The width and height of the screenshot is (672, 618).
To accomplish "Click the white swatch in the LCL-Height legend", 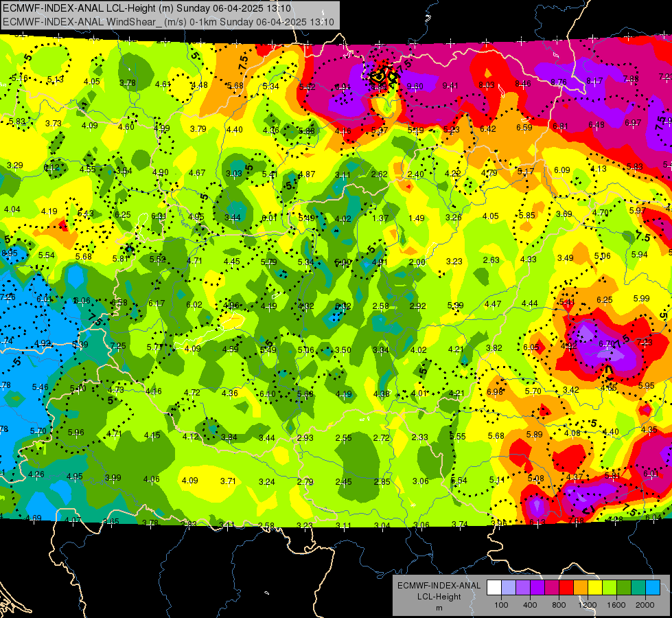I will [494, 588].
